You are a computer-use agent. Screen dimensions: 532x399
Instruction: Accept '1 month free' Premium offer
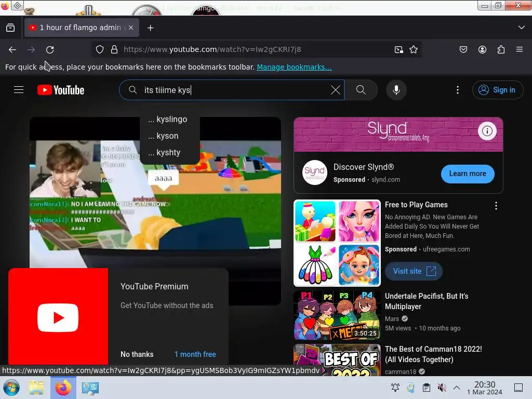coord(195,354)
